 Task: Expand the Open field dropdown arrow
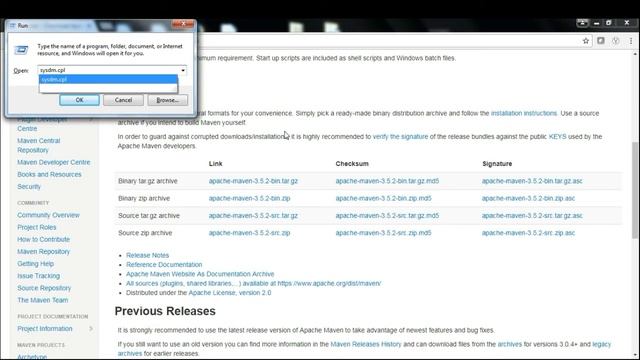click(x=183, y=70)
